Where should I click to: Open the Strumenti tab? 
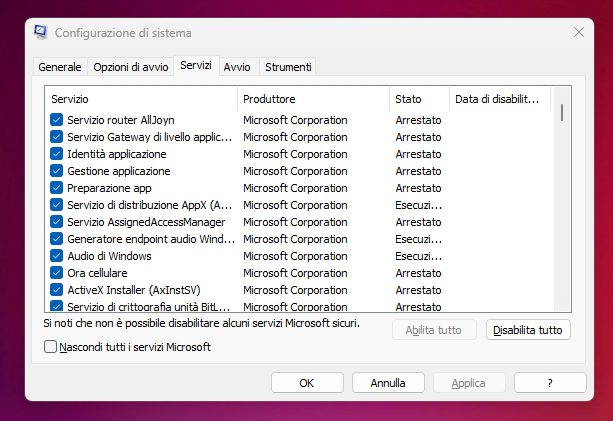pos(288,67)
